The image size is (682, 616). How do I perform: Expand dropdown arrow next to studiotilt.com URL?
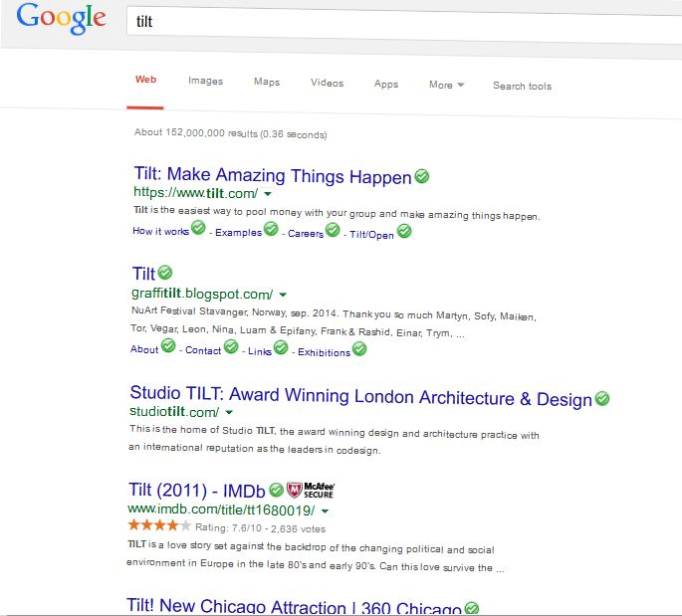(x=229, y=412)
